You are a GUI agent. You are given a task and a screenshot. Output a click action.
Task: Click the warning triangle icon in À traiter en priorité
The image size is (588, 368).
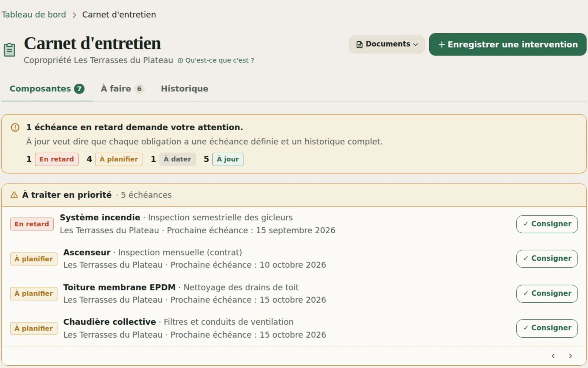pyautogui.click(x=14, y=195)
